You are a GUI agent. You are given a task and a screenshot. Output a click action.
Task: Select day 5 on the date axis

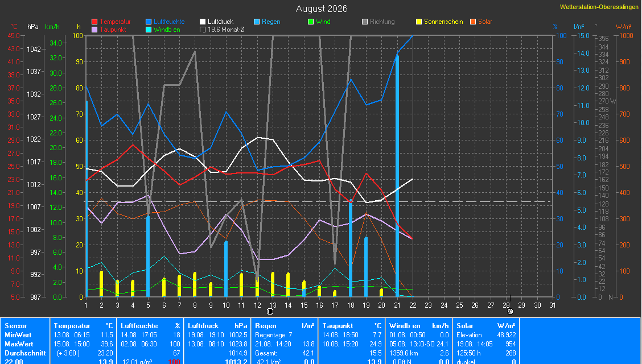point(148,305)
